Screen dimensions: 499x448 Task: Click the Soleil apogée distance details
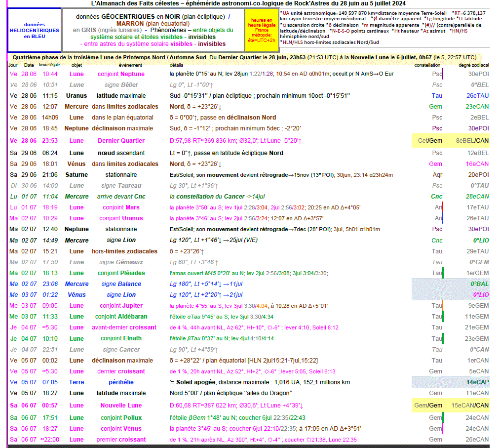(x=260, y=382)
